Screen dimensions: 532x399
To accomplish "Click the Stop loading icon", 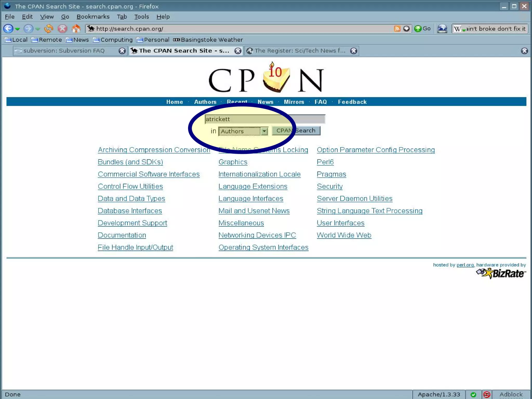I will click(62, 29).
